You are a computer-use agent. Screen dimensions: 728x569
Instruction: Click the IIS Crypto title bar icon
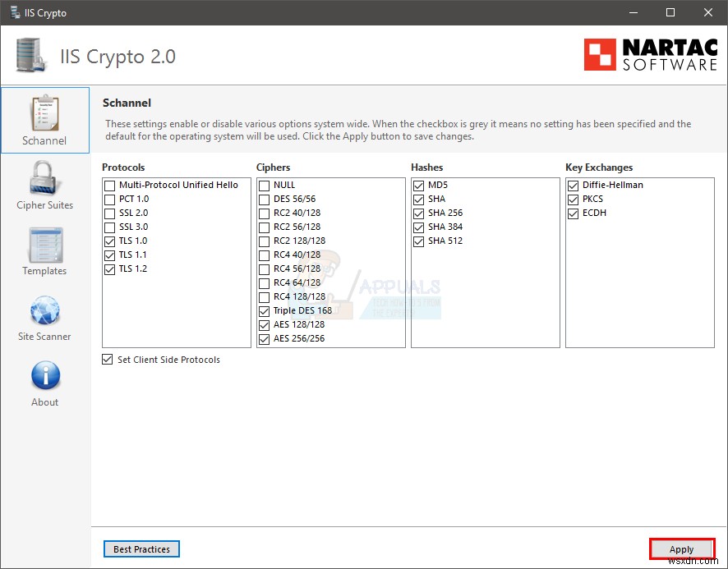pyautogui.click(x=12, y=12)
